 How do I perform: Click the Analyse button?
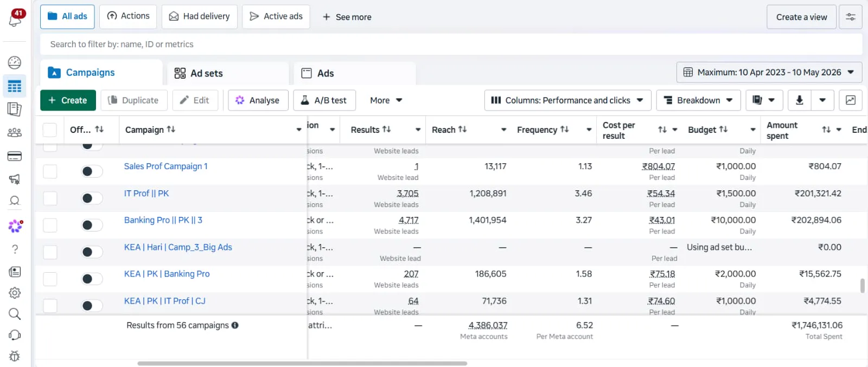pos(258,100)
